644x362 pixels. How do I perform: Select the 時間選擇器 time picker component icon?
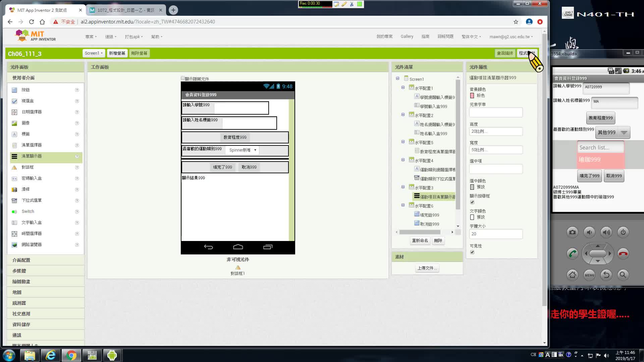[x=14, y=234]
